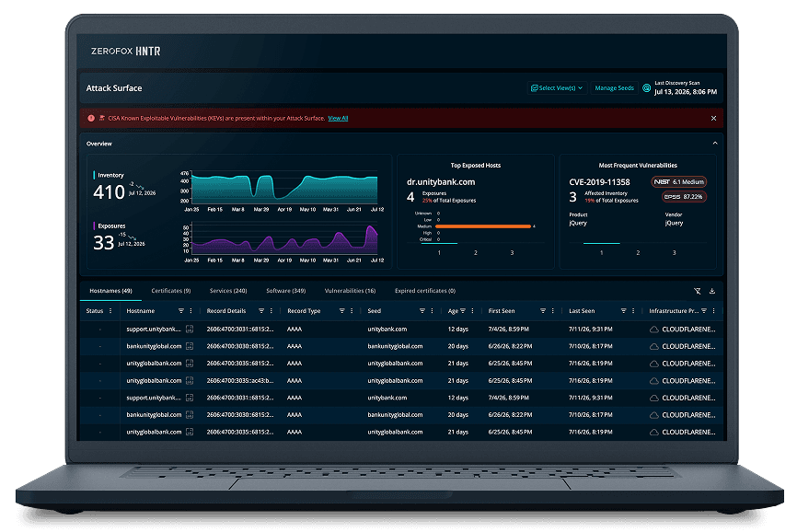Open the Age column kebab menu
The width and height of the screenshot is (797, 532).
coord(473,310)
